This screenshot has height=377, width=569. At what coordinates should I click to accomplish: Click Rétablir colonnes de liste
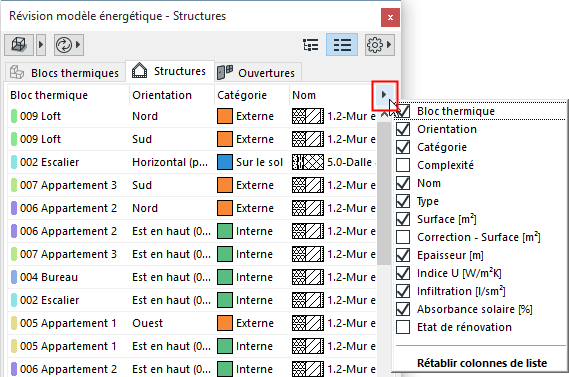point(482,363)
